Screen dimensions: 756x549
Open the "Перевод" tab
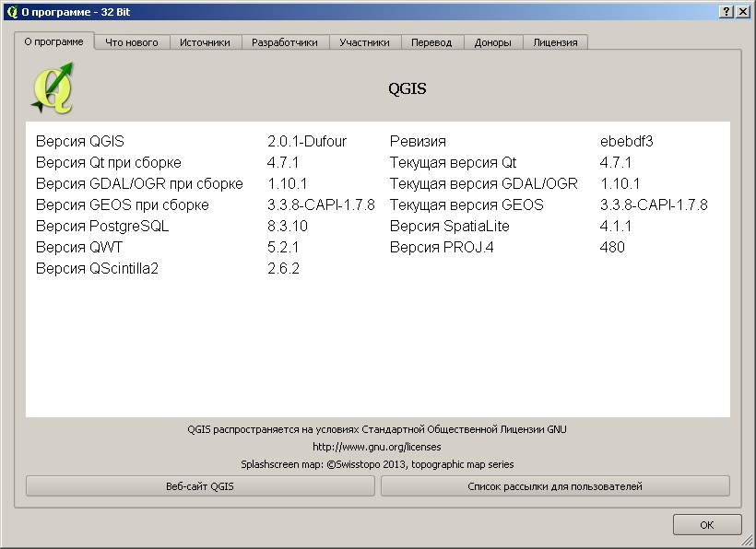(x=432, y=41)
